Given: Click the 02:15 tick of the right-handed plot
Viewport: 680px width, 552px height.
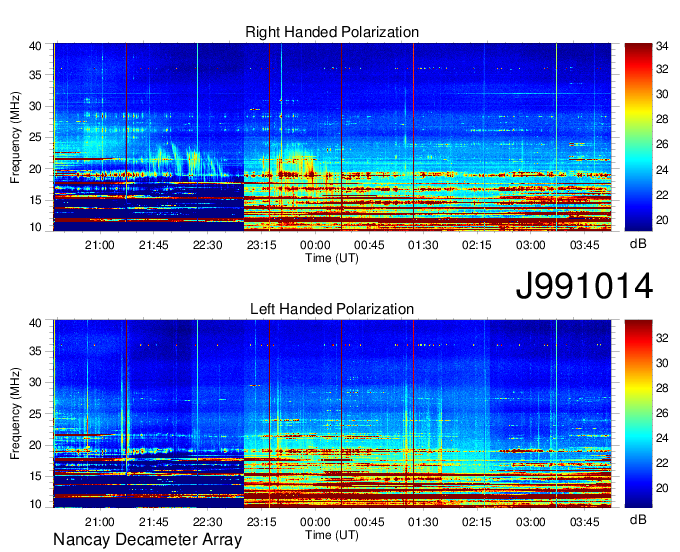Looking at the screenshot, I should (x=477, y=245).
